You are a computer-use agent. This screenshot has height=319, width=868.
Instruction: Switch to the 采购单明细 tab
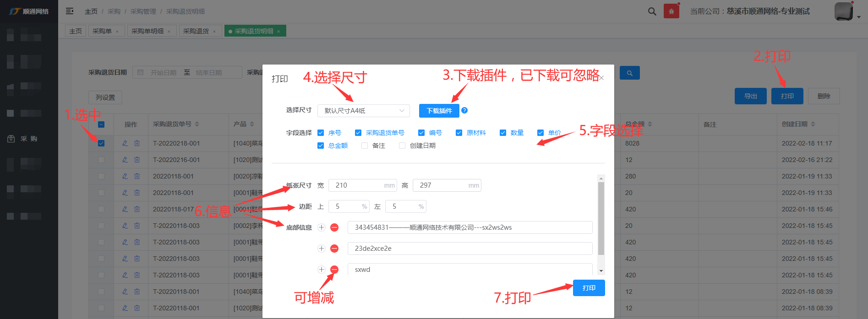147,31
